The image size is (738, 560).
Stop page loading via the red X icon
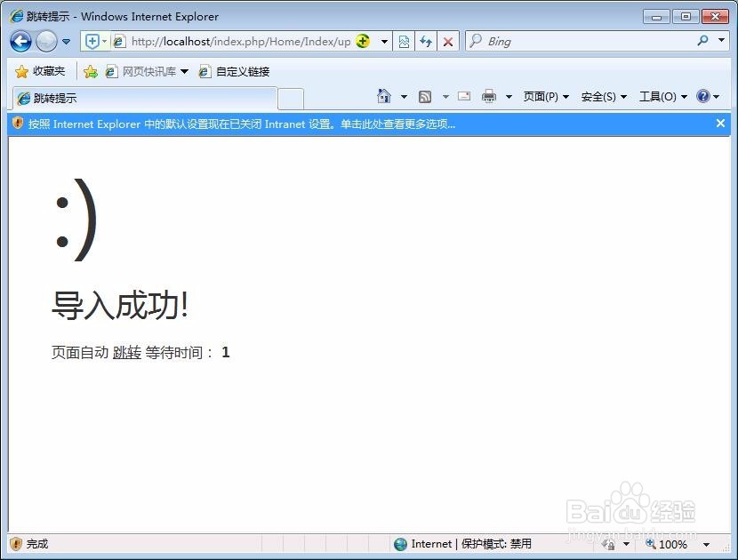point(446,41)
